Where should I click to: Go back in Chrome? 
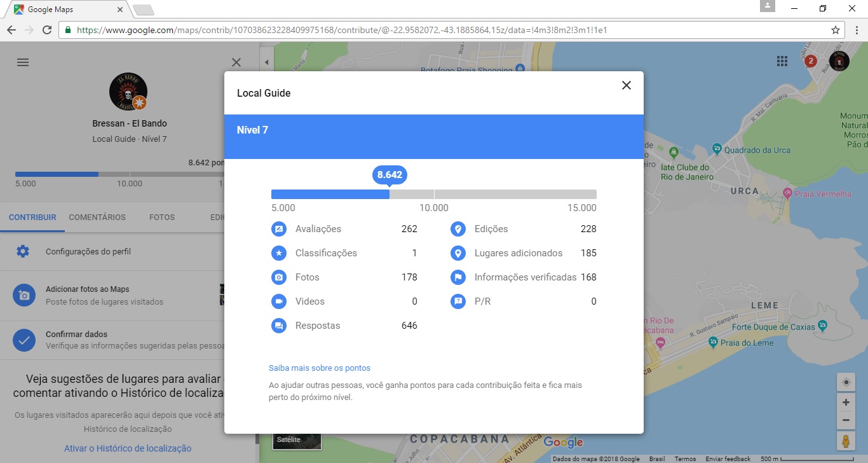[x=11, y=30]
